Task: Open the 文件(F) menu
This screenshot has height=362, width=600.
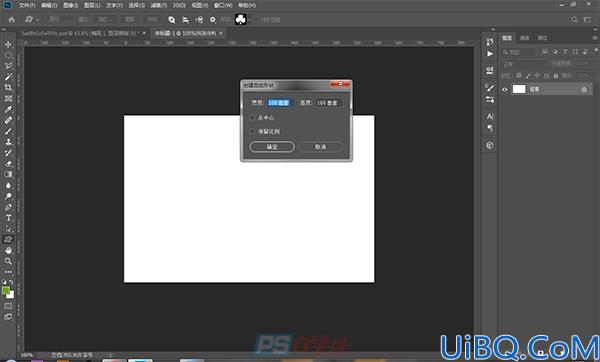Action: pos(27,5)
